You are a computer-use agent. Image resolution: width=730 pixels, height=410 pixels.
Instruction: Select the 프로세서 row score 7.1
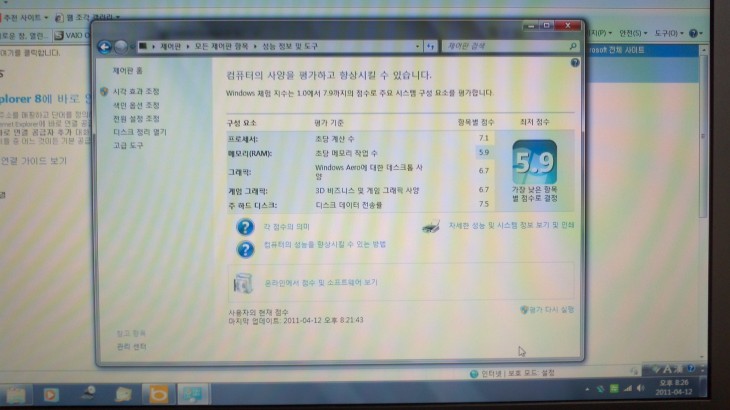pyautogui.click(x=483, y=138)
